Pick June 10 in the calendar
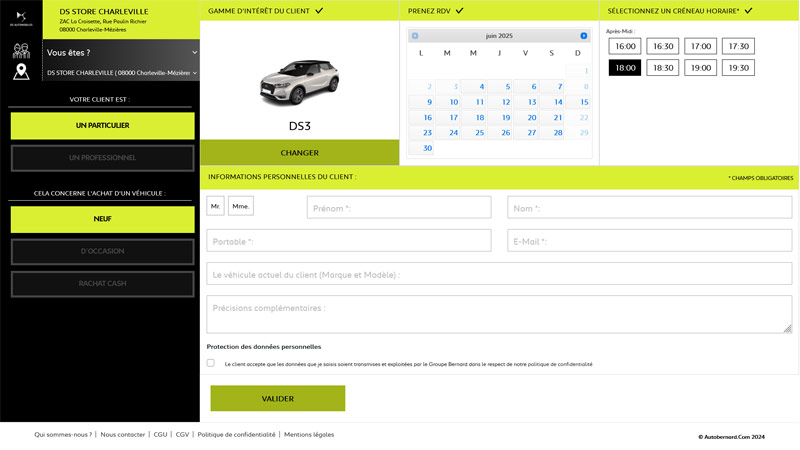This screenshot has height=450, width=800. click(447, 102)
